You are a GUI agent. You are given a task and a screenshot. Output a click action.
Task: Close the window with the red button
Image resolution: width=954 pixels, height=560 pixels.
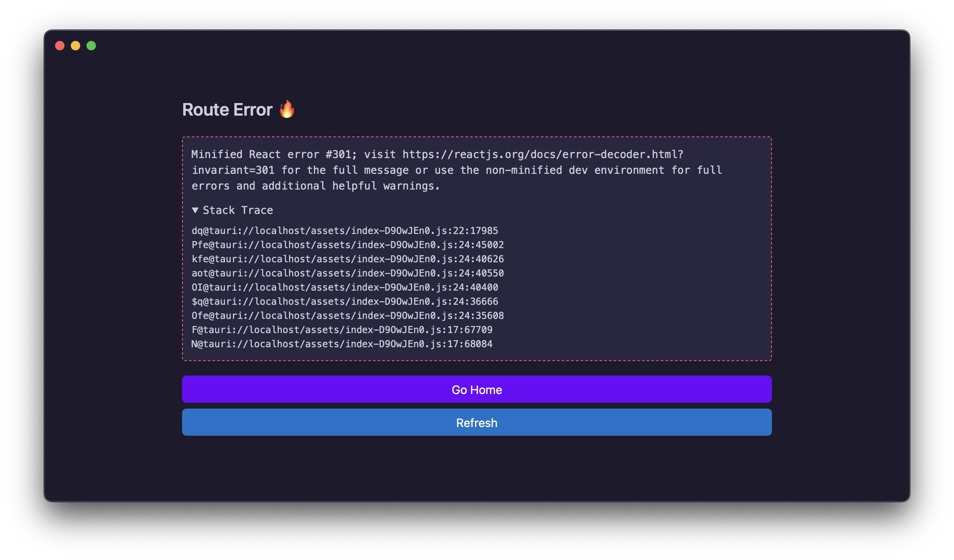(60, 46)
